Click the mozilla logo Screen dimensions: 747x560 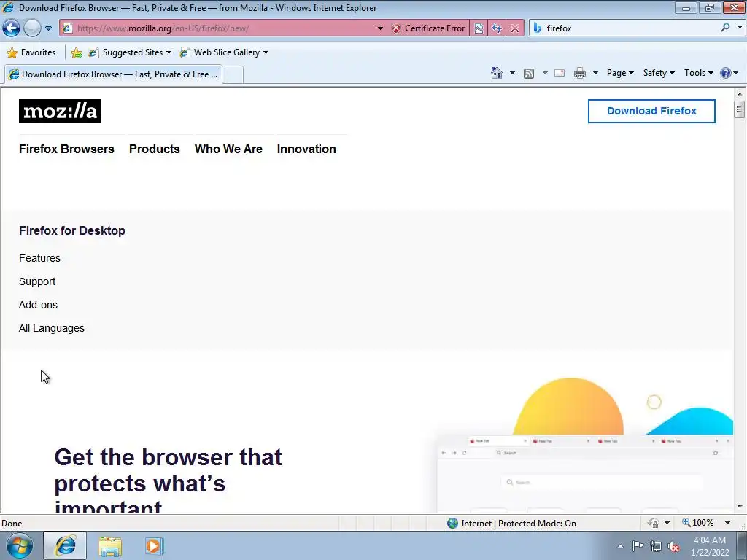click(x=60, y=111)
